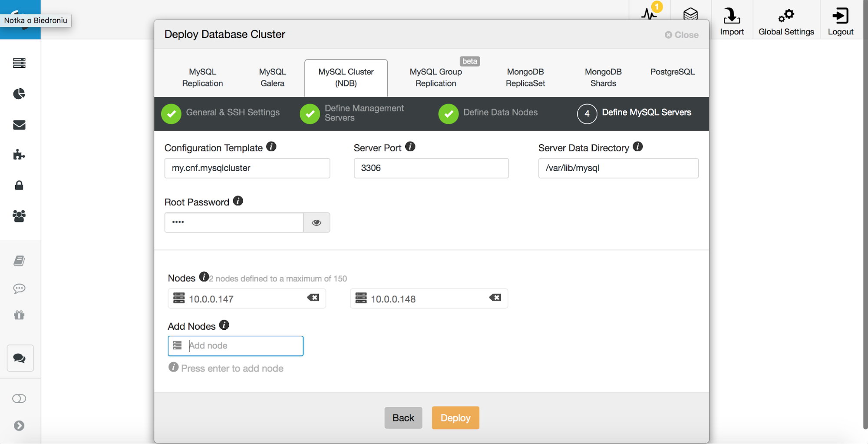Open the envelope mail settings icon
Image resolution: width=868 pixels, height=444 pixels.
(x=19, y=125)
